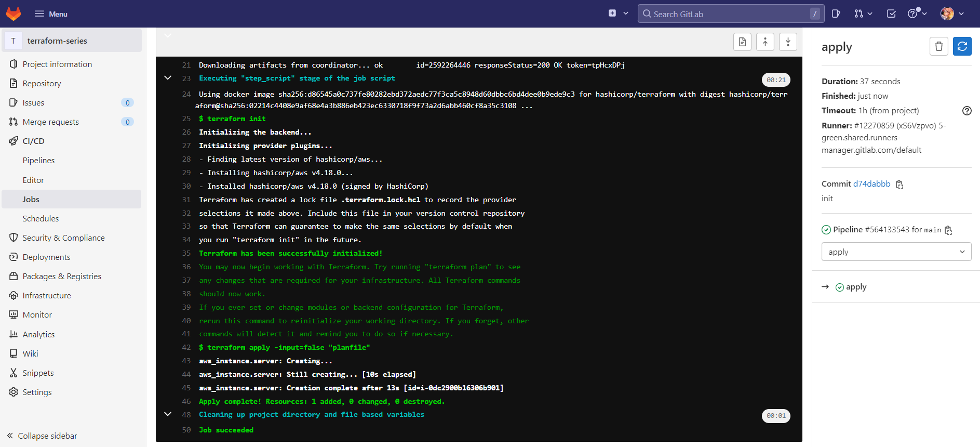Click the timeout help question icon
Screen dimensions: 980x447
click(966, 111)
